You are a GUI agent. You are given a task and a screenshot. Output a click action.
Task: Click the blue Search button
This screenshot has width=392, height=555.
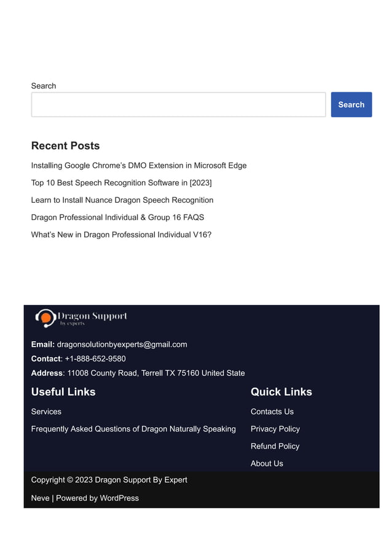tap(351, 104)
